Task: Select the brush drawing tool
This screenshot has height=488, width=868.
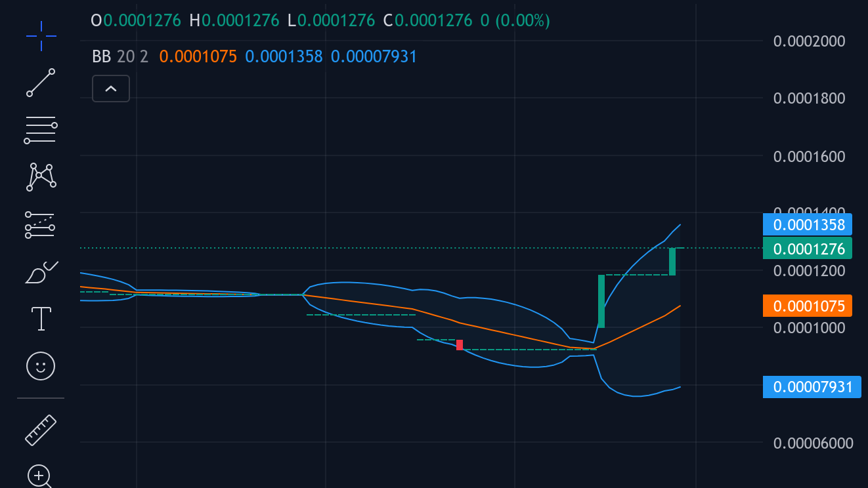Action: click(41, 272)
